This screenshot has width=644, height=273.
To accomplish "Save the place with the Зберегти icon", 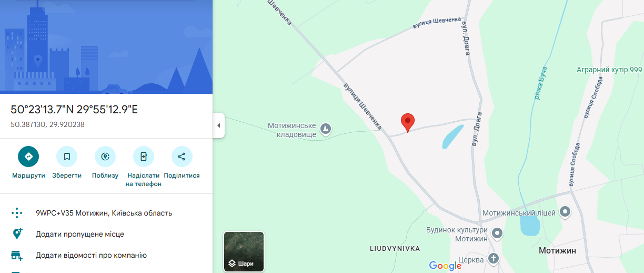I will [x=67, y=157].
